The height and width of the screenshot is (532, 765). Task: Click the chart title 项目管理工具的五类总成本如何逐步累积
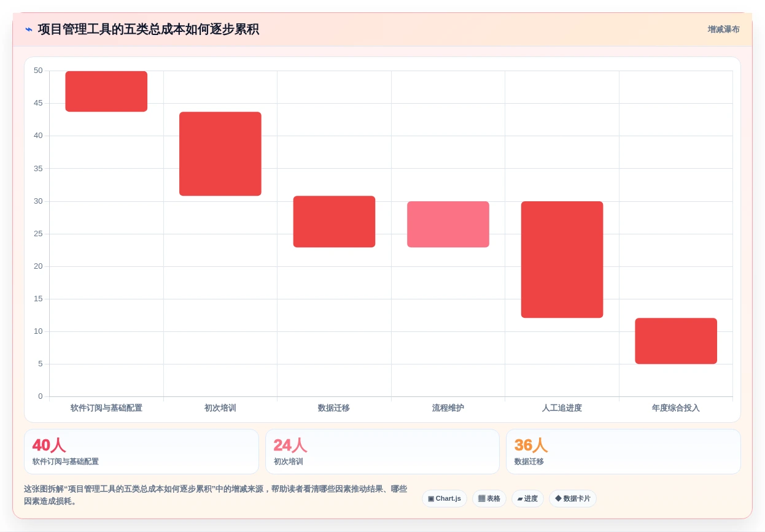point(149,29)
